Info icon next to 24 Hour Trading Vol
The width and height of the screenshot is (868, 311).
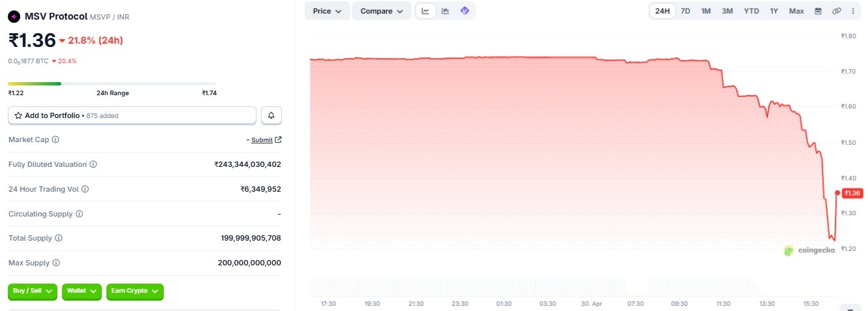[x=85, y=189]
